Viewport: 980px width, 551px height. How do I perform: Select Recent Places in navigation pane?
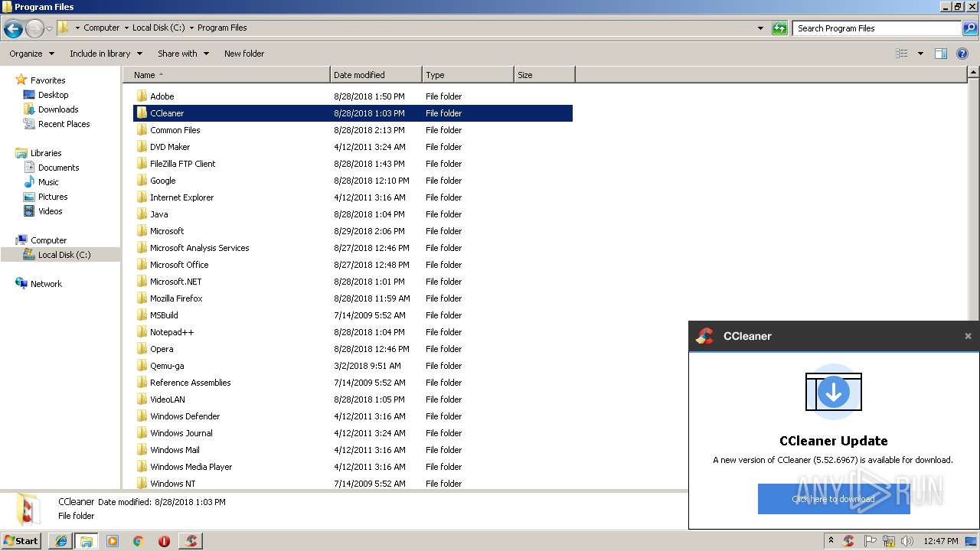[x=64, y=124]
